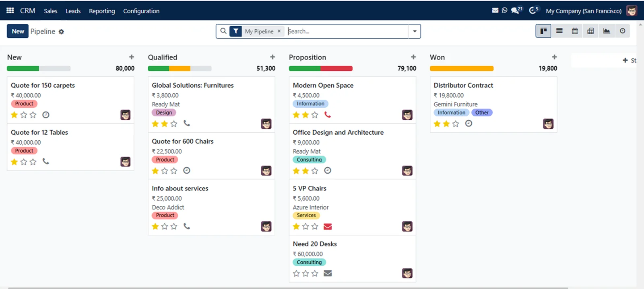Set third star on Distributor Contract
The width and height of the screenshot is (644, 289).
click(x=456, y=124)
